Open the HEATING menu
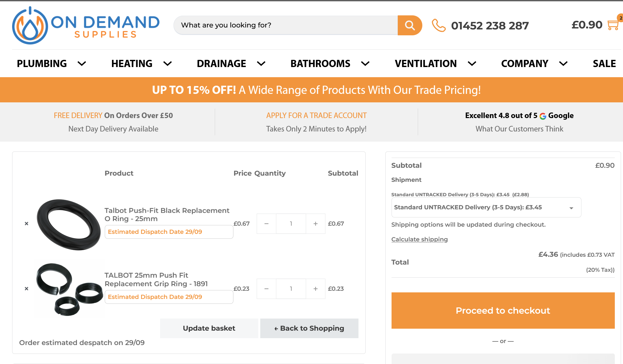This screenshot has width=623, height=364. click(132, 63)
